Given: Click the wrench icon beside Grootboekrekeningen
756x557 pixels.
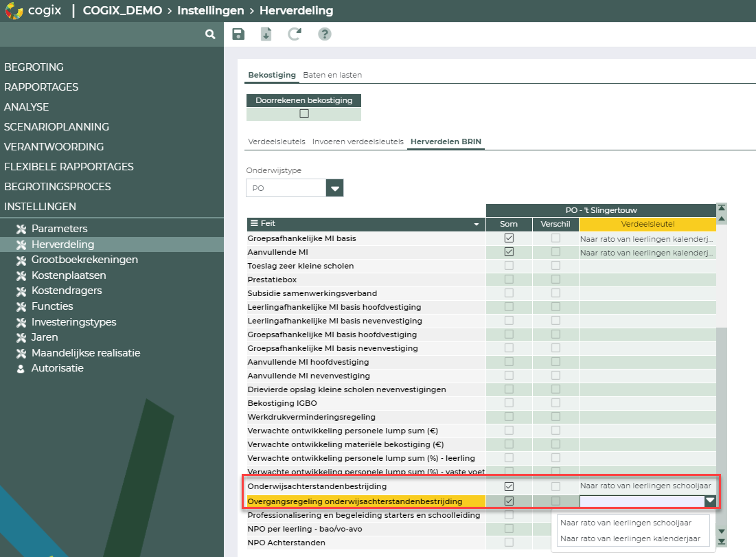Looking at the screenshot, I should coord(21,260).
